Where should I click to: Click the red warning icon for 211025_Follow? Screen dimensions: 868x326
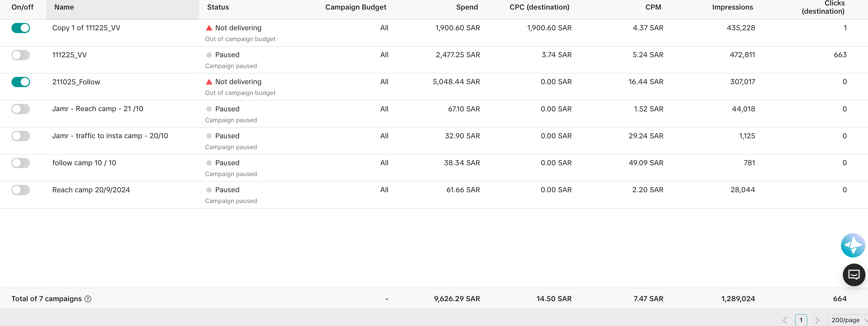209,82
